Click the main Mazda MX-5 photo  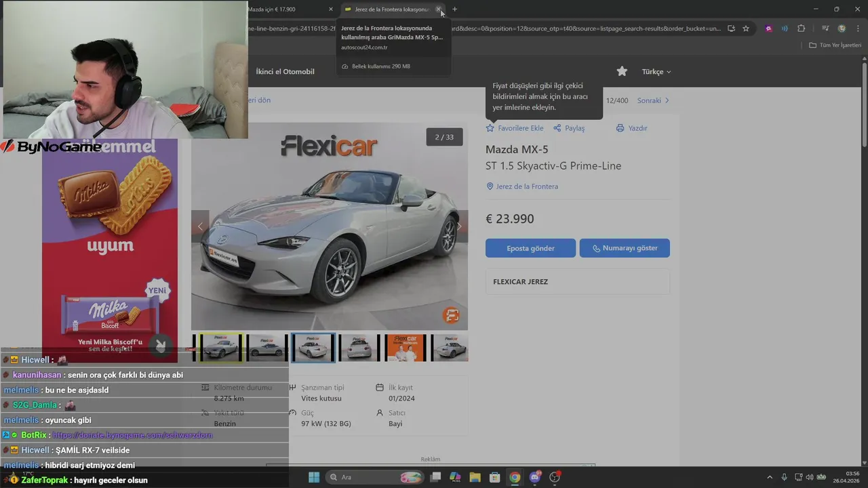coord(330,226)
